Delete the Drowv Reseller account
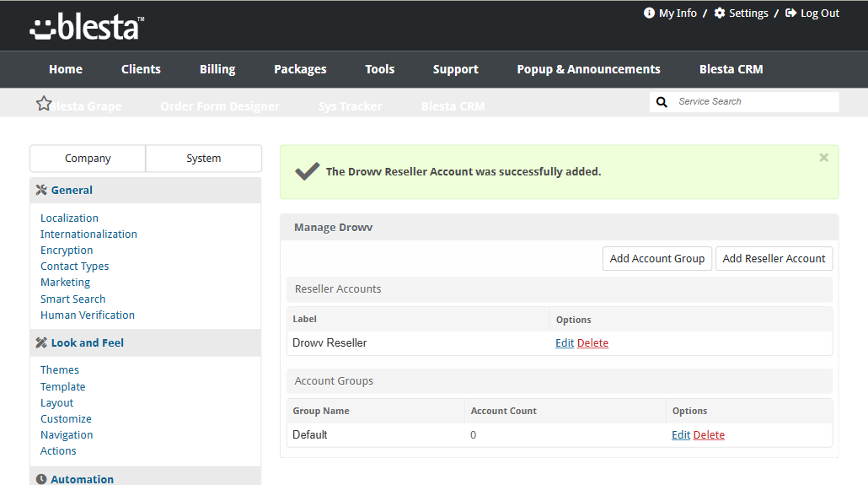 [593, 343]
